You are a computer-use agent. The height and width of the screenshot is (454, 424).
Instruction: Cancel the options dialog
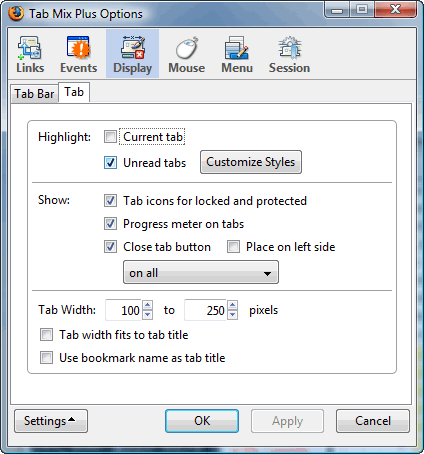tap(373, 421)
